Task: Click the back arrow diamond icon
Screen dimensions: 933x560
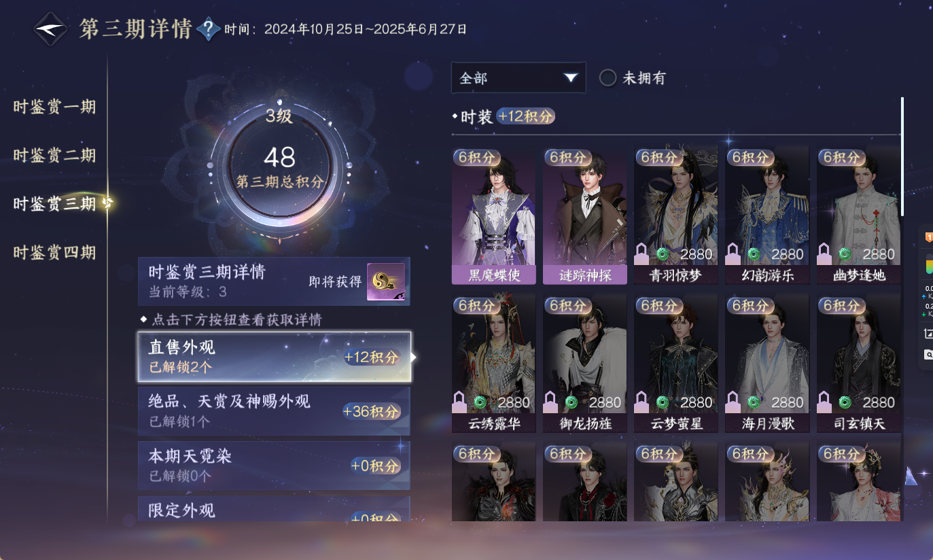Action: (x=51, y=30)
